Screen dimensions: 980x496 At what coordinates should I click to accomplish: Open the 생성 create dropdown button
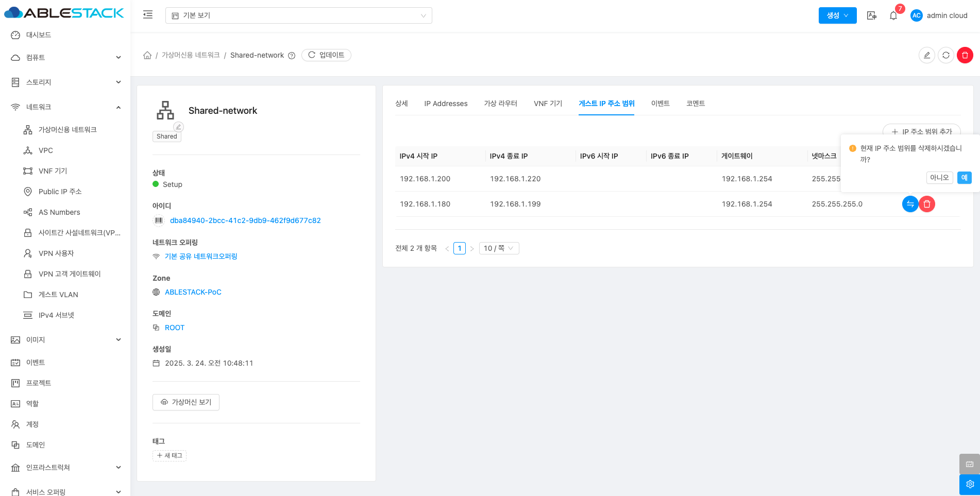click(837, 15)
